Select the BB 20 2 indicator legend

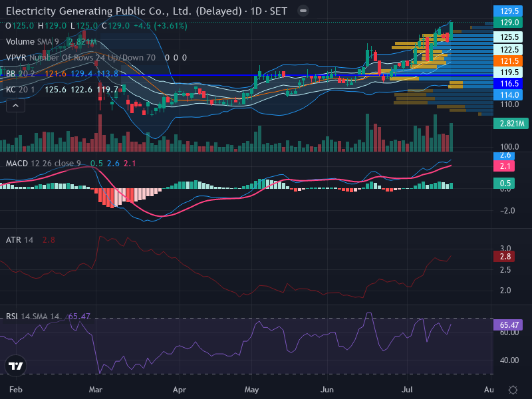tap(21, 74)
